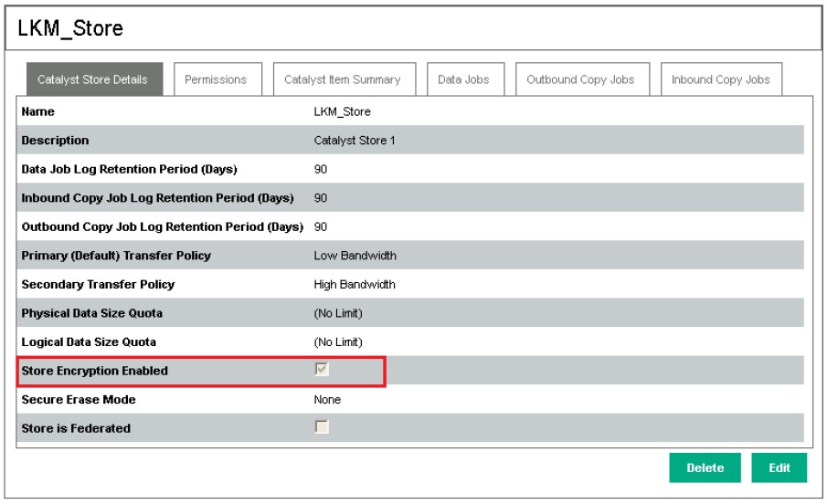Click the LKM_Store page title
827x504 pixels.
click(70, 28)
